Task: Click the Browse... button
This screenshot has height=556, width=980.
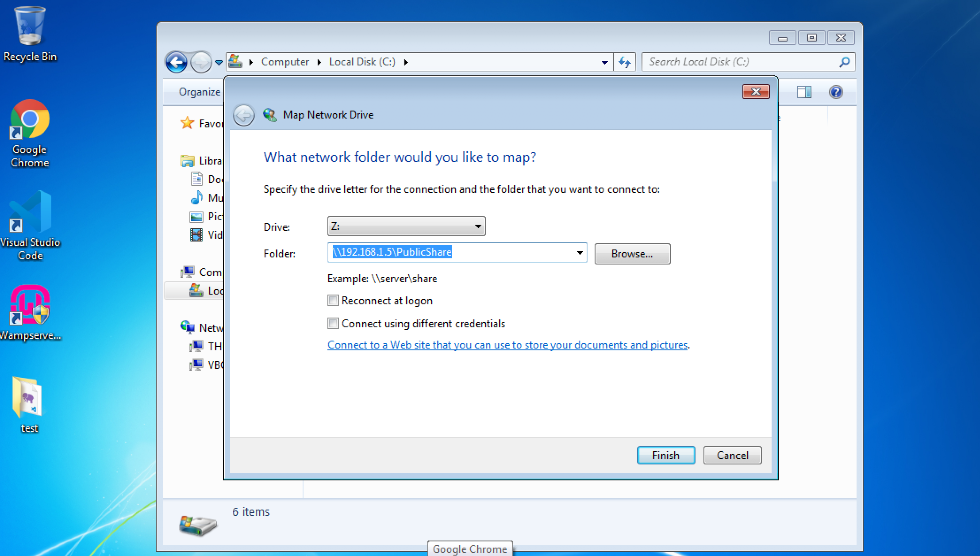Action: (632, 254)
